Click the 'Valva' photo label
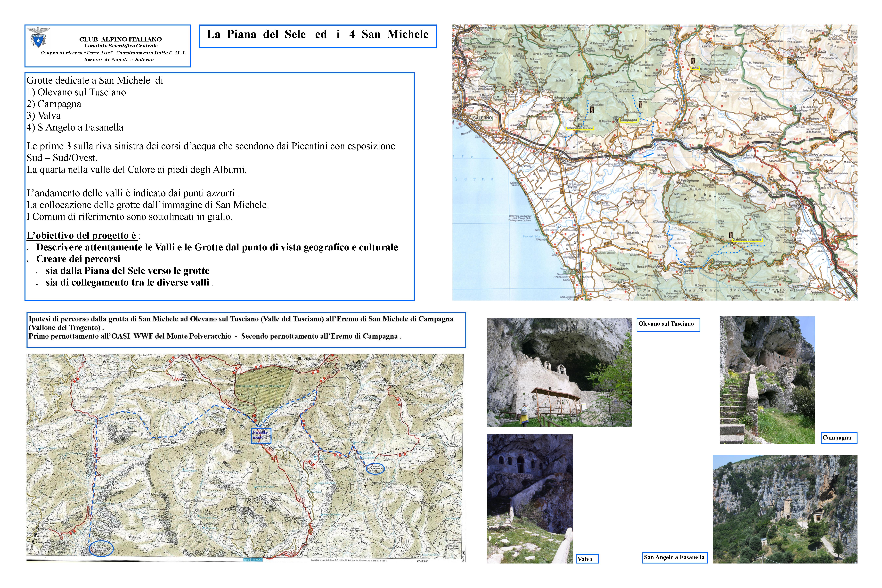 click(587, 559)
